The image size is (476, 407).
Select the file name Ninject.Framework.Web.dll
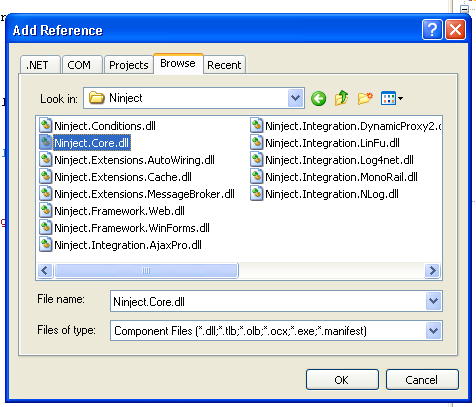(x=119, y=211)
